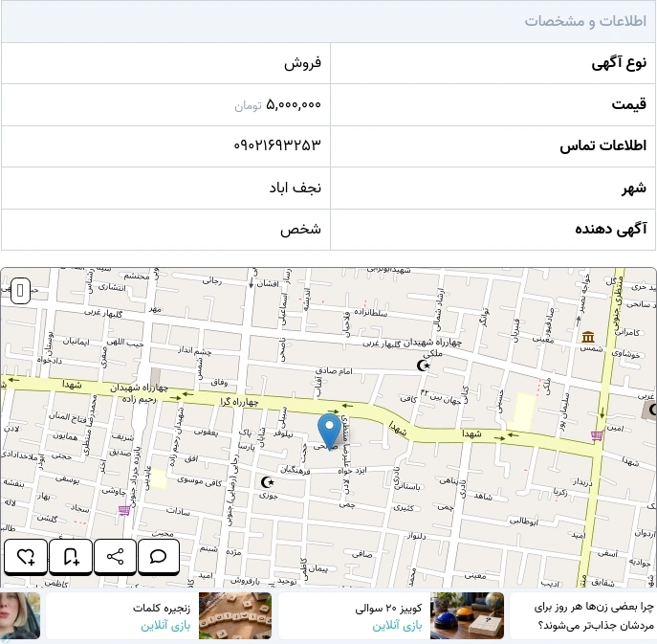Click map label شاهد

[x=483, y=497]
